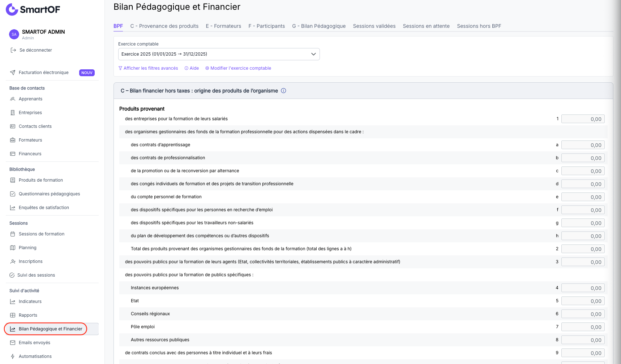
Task: Click the line 8 Autres ressources publiques field
Action: (583, 340)
